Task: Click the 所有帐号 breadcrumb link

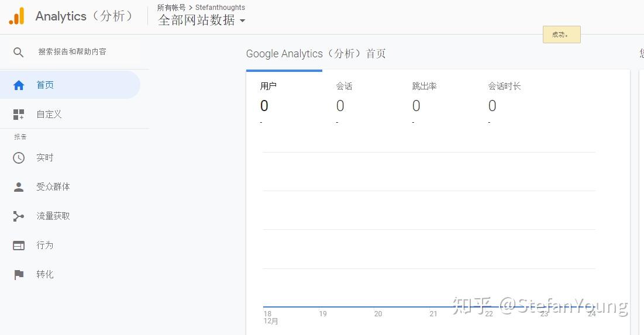Action: pyautogui.click(x=171, y=8)
